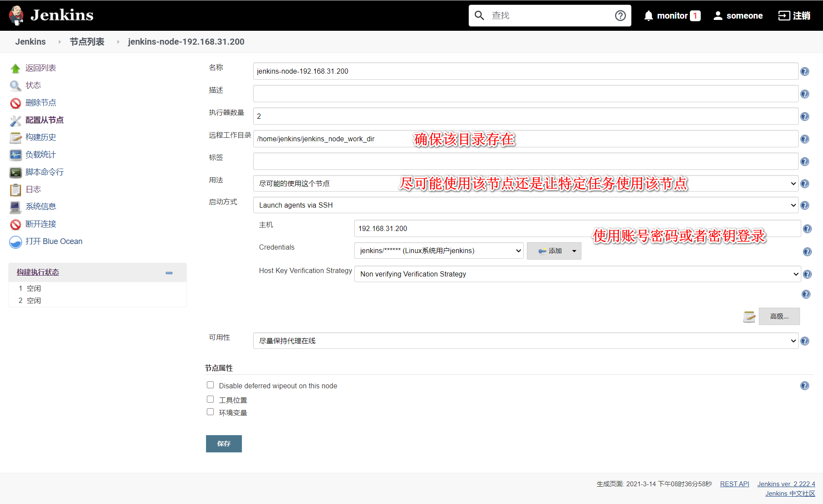This screenshot has width=823, height=504.
Task: Enable Disable deferred wipeout on this node
Action: [x=210, y=385]
